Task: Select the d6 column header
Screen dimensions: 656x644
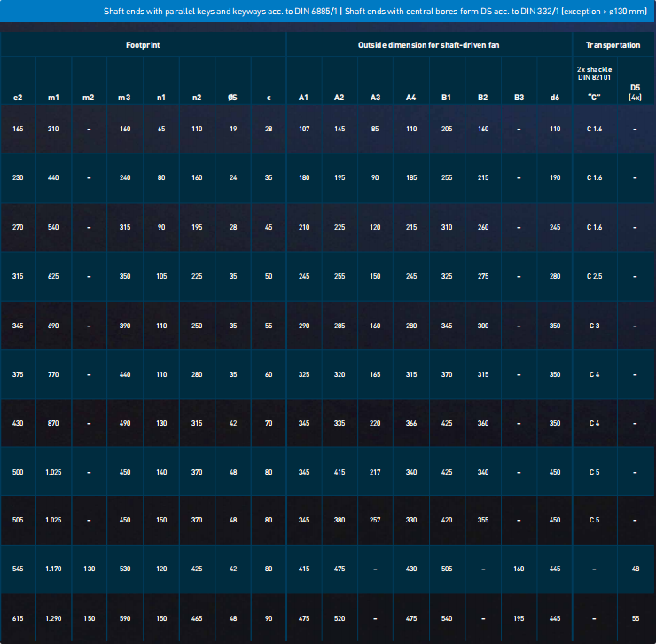Action: click(555, 97)
